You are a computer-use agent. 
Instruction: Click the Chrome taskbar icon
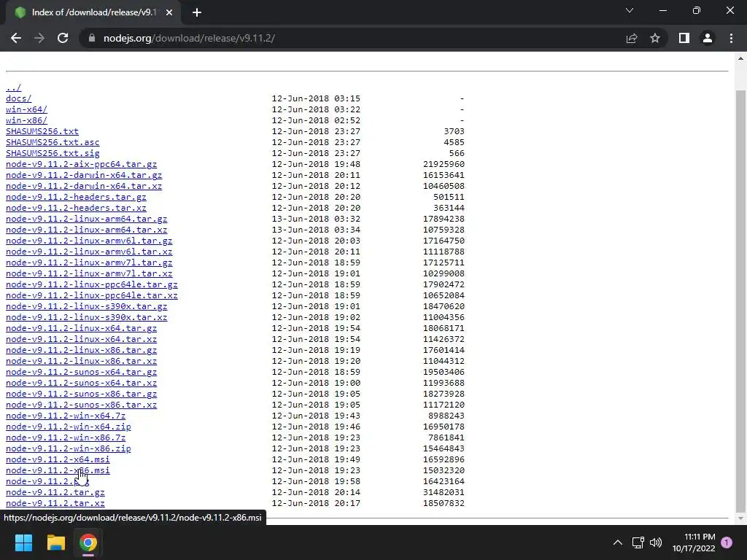coord(88,542)
